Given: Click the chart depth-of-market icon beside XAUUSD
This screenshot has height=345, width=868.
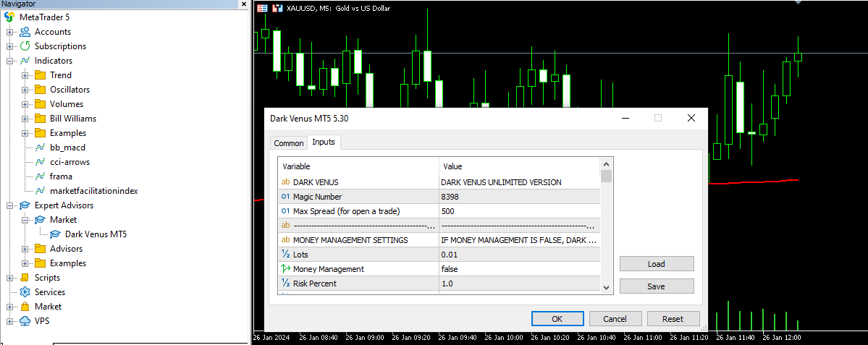Looking at the screenshot, I should [262, 8].
